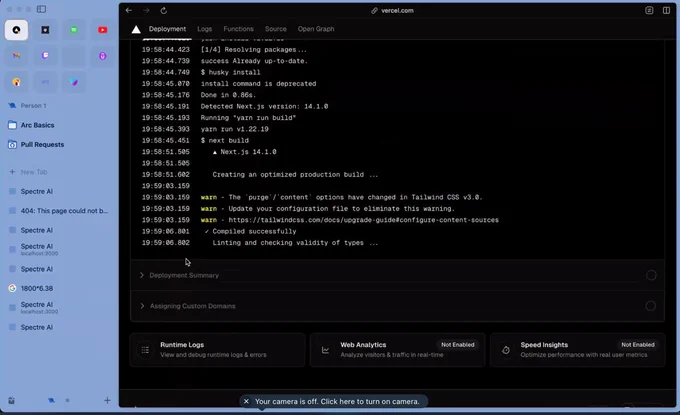Click the 'Linting and checking validity of types' line

295,243
